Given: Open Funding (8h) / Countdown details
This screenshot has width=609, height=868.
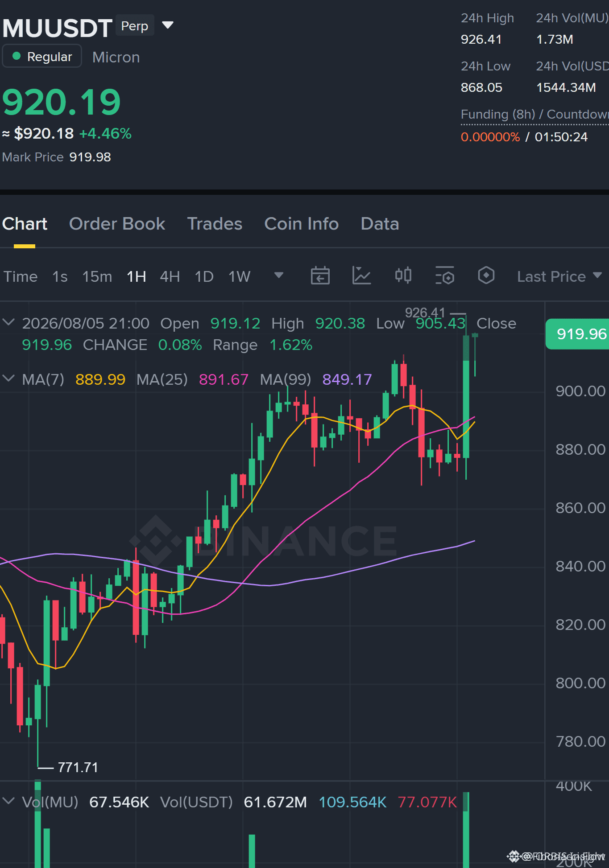Looking at the screenshot, I should 534,115.
